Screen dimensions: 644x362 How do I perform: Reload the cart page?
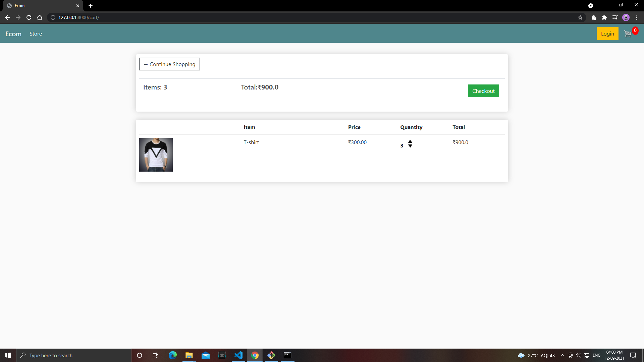coord(29,17)
